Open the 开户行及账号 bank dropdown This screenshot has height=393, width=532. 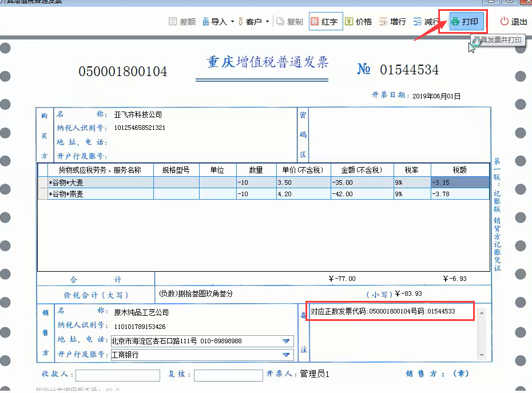pyautogui.click(x=286, y=355)
